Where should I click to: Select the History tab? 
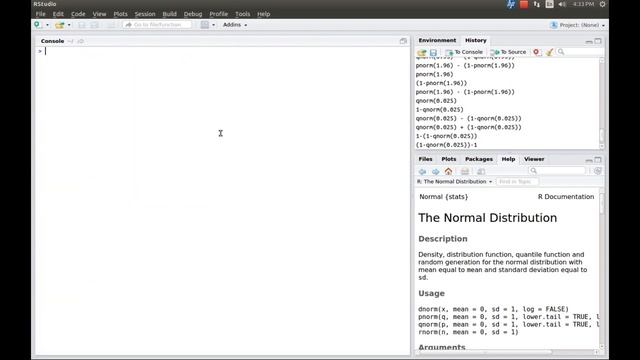[x=476, y=40]
